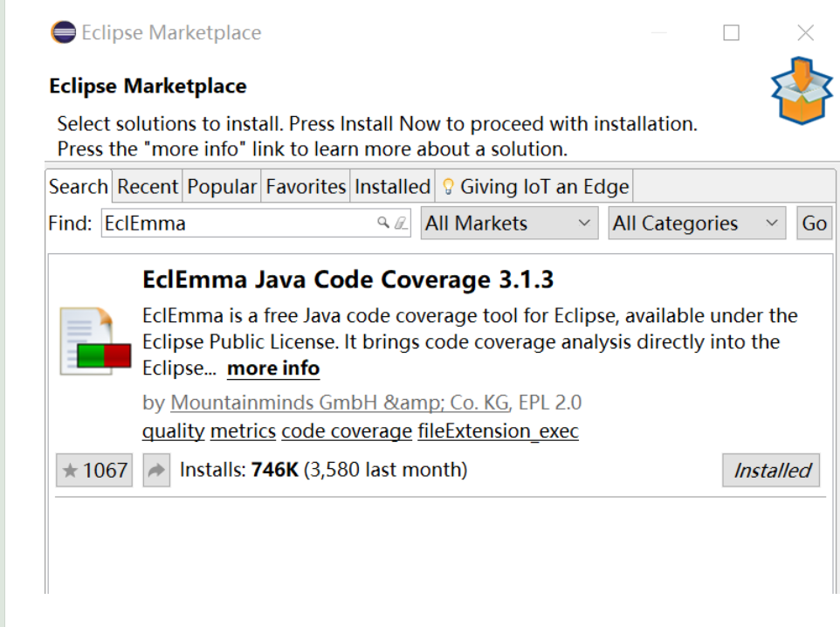The image size is (840, 627).
Task: Click the share arrow icon
Action: [x=156, y=471]
